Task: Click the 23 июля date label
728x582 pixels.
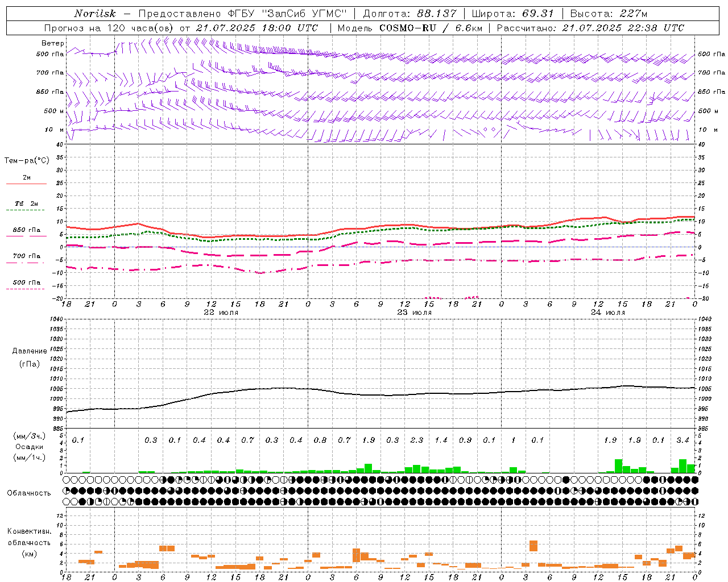Action: pos(415,313)
